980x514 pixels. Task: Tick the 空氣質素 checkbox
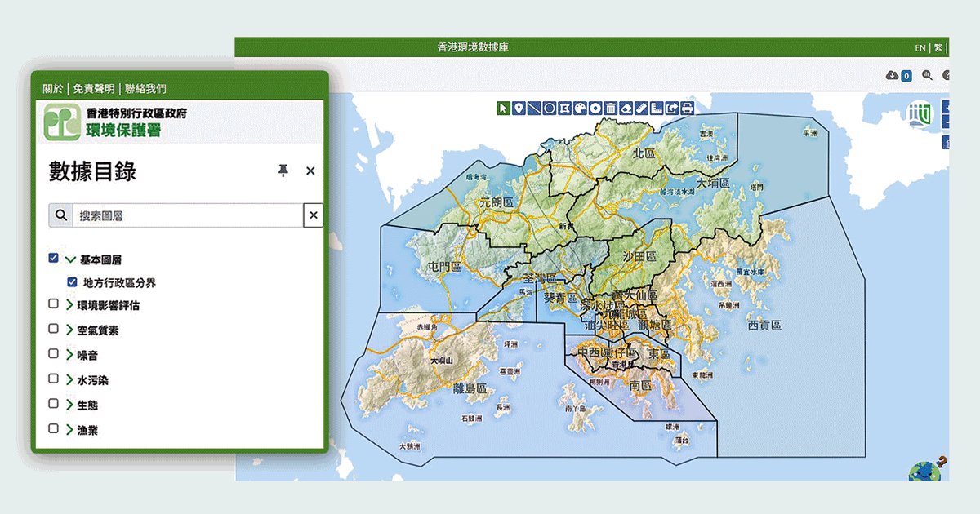click(53, 329)
